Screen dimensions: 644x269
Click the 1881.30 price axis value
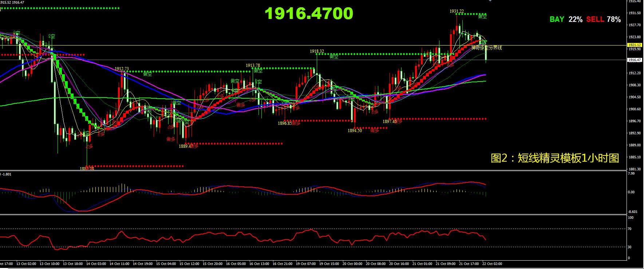pyautogui.click(x=635, y=169)
